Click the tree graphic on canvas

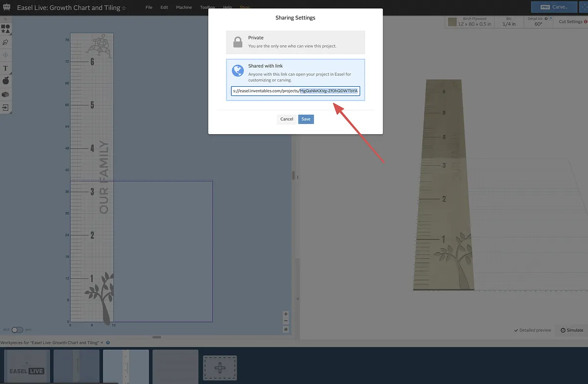coord(100,298)
